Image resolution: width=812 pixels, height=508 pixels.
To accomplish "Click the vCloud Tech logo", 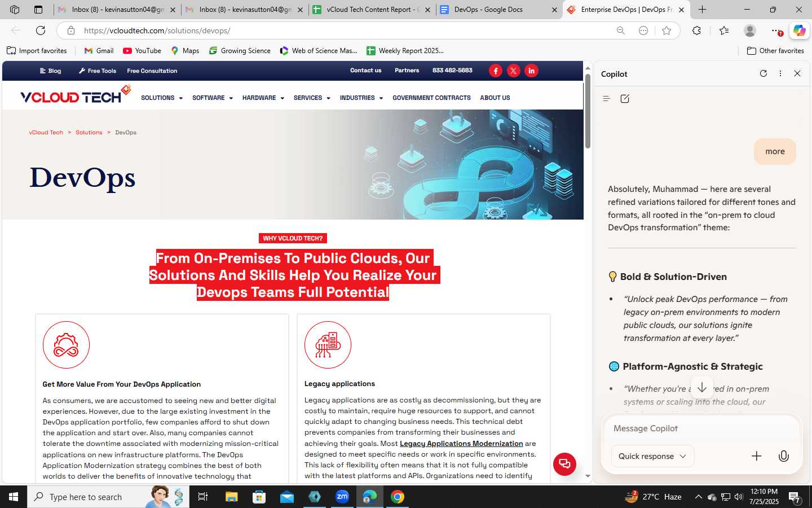I will click(76, 95).
